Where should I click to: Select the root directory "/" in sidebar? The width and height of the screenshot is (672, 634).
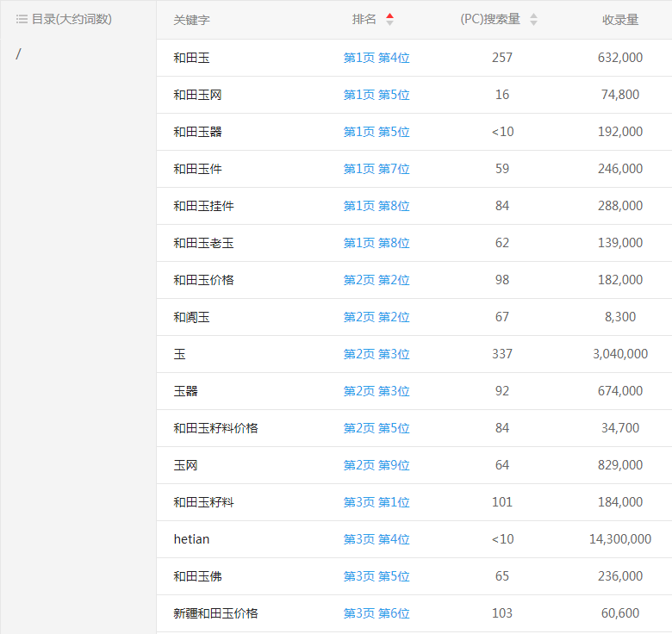[x=19, y=54]
